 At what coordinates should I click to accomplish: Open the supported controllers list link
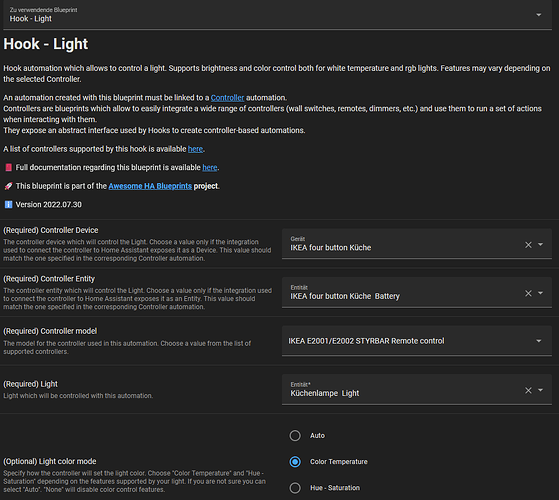(195, 149)
